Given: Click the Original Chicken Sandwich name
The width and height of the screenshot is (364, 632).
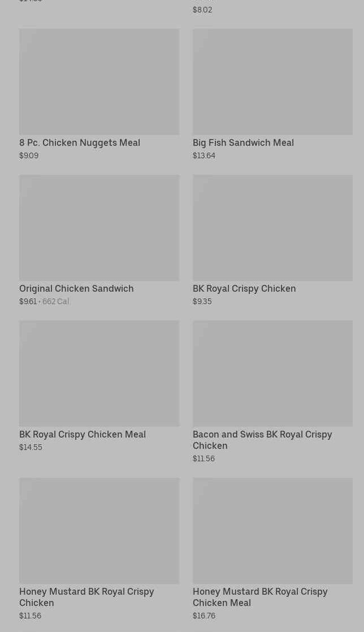Looking at the screenshot, I should click(76, 288).
